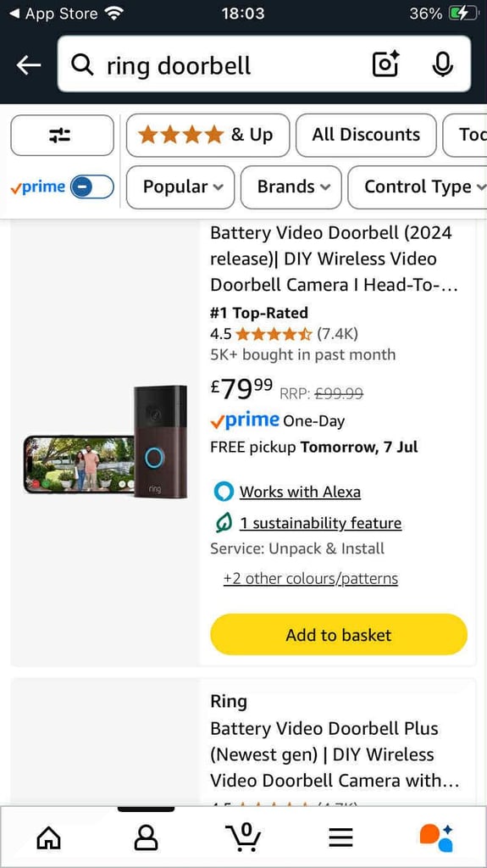The width and height of the screenshot is (487, 868).
Task: Open the hamburger menu icon
Action: [x=340, y=837]
